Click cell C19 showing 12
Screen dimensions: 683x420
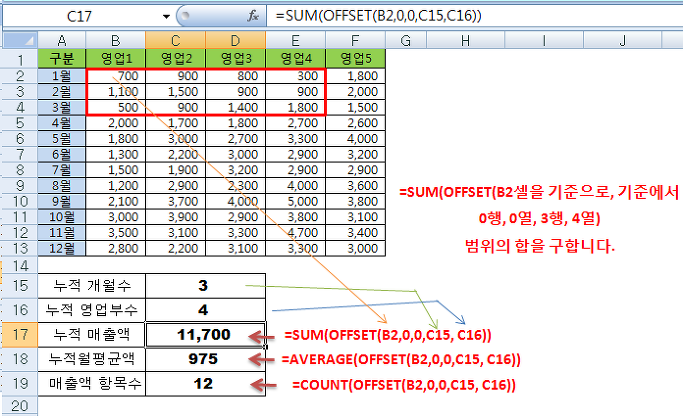[x=206, y=384]
